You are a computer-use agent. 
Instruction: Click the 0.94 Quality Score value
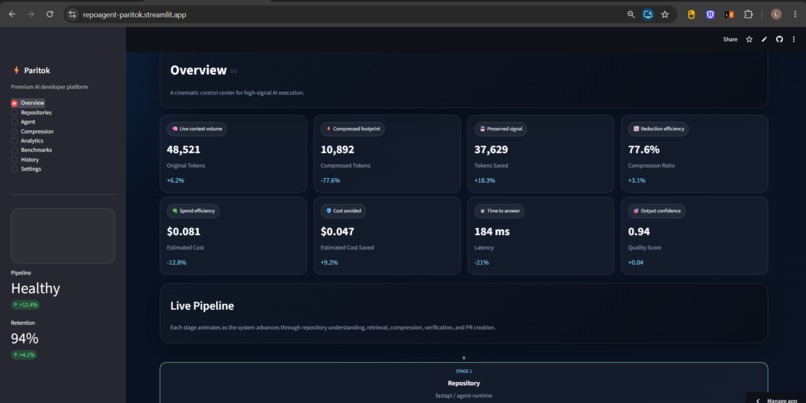tap(639, 232)
